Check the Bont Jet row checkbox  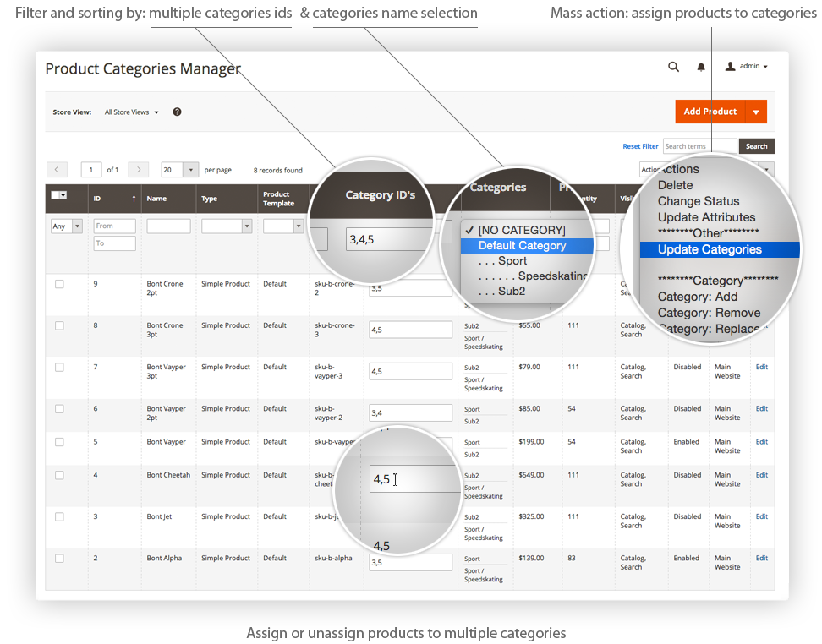59,516
